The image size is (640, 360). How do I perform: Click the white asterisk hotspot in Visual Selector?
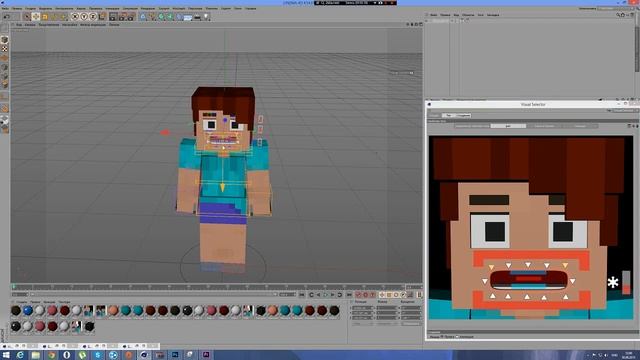click(613, 282)
